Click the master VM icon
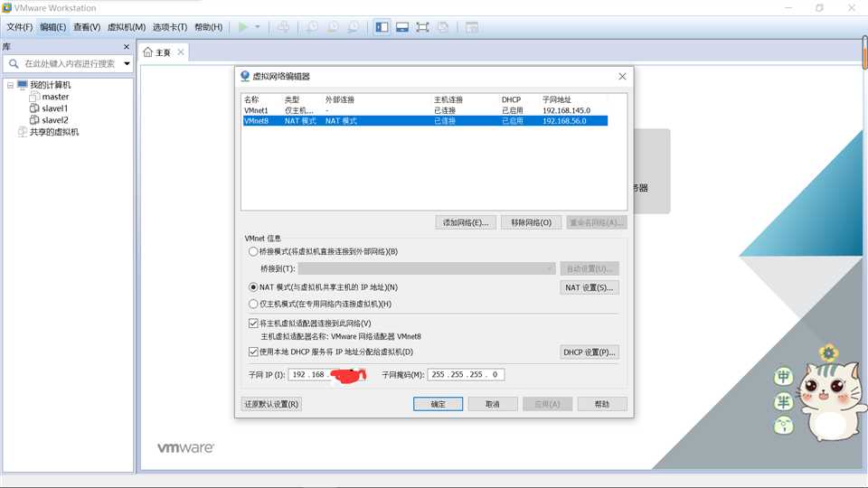Viewport: 868px width, 488px height. [x=34, y=97]
